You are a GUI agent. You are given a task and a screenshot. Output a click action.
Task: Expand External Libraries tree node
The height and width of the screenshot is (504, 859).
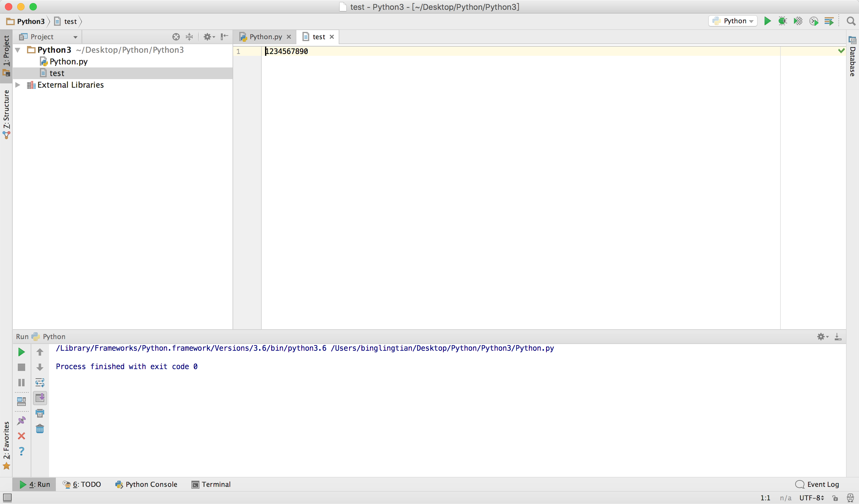tap(18, 85)
